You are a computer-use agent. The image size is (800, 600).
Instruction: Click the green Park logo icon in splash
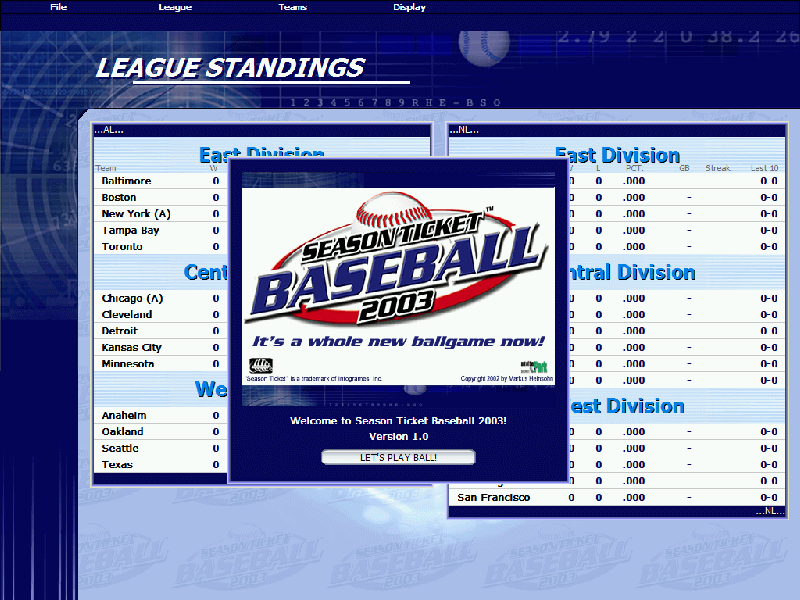pyautogui.click(x=534, y=366)
